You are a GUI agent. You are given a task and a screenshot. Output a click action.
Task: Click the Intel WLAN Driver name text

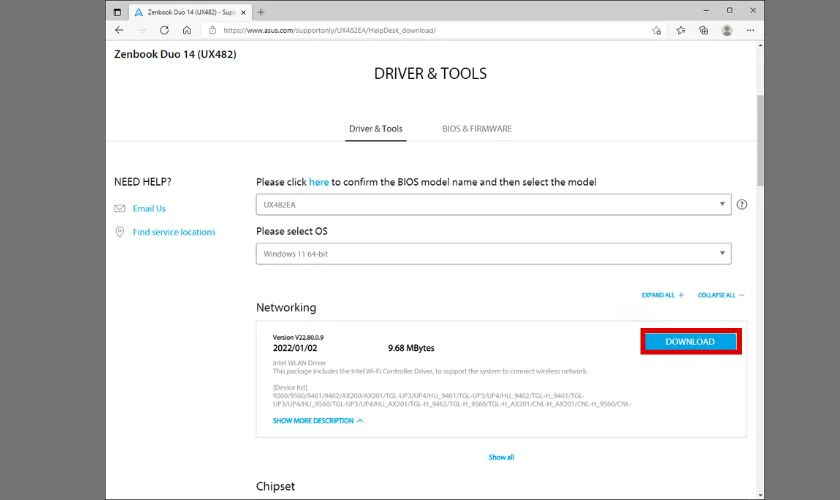point(299,363)
